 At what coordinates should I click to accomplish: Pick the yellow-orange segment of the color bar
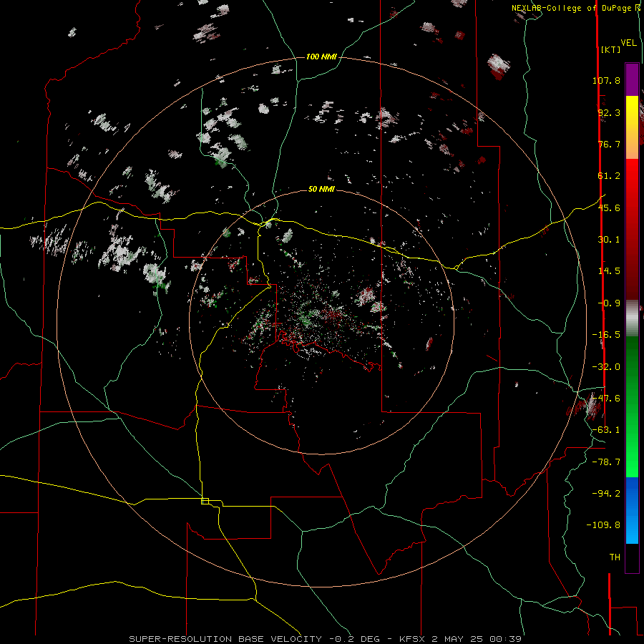[632, 127]
